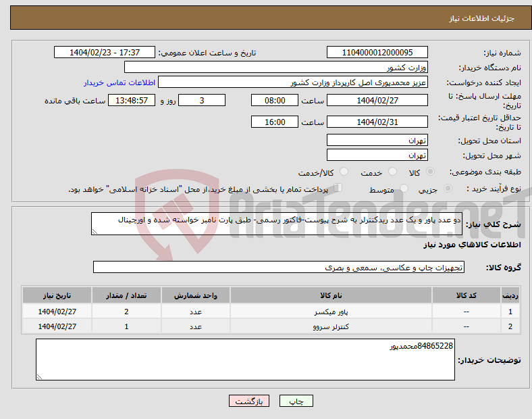532x419 pixels.
Task: Click the general description text area
Action: click(277, 224)
